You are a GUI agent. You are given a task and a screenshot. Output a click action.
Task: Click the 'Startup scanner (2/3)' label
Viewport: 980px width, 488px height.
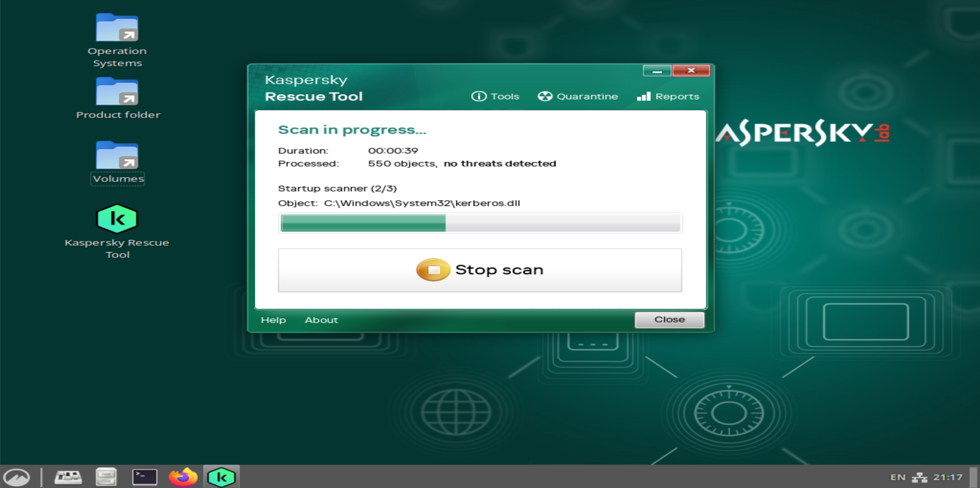[338, 189]
